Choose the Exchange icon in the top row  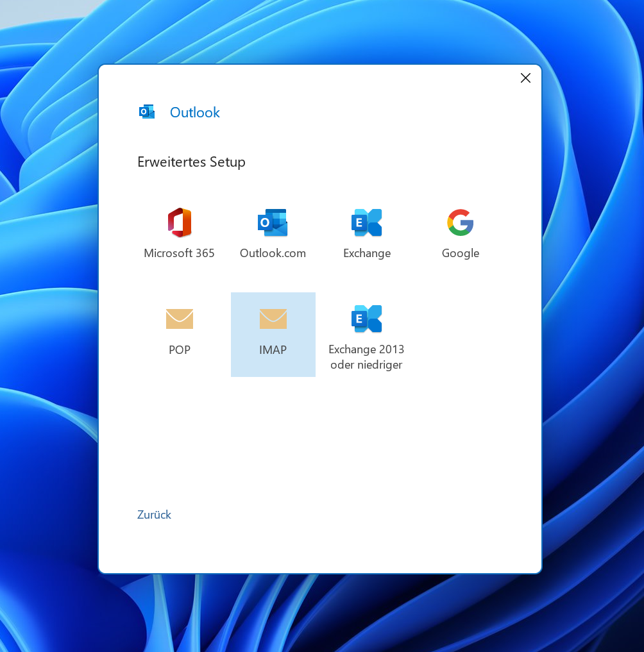(x=366, y=223)
